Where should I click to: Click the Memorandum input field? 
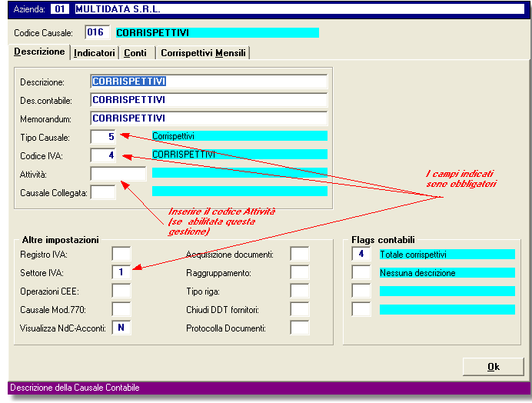(209, 118)
